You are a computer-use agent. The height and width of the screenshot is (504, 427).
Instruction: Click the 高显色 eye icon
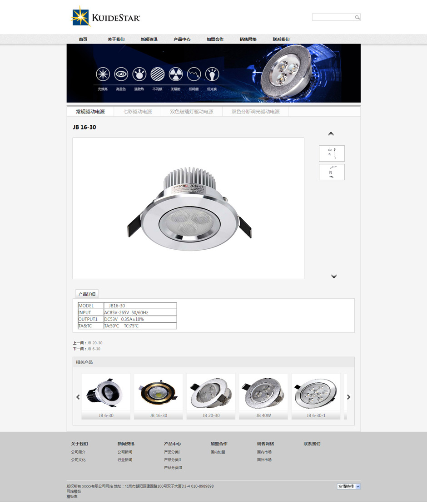point(121,74)
